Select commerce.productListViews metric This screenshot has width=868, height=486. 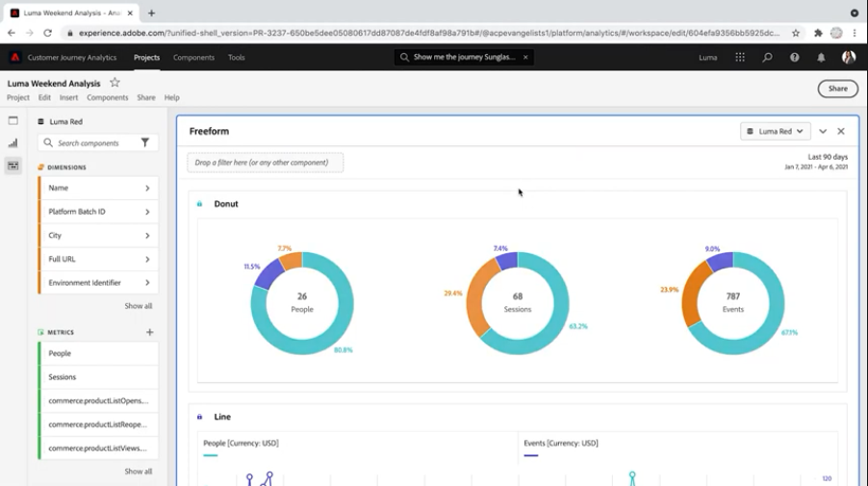[98, 448]
